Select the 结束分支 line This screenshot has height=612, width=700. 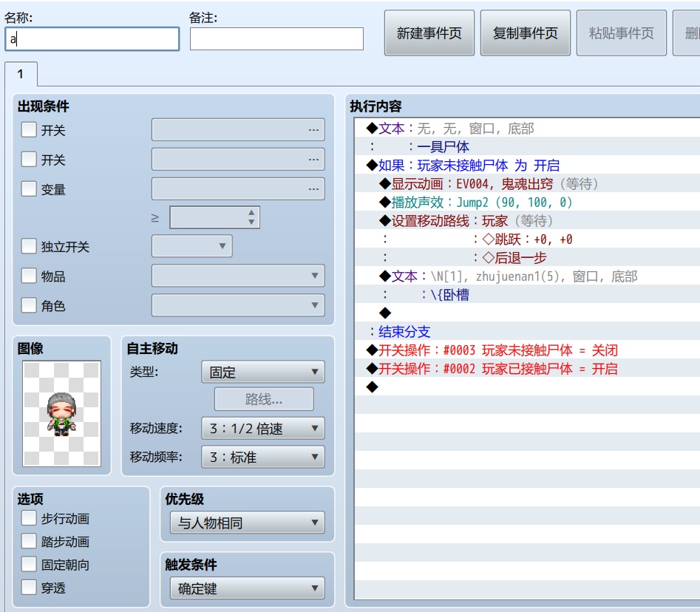click(527, 332)
